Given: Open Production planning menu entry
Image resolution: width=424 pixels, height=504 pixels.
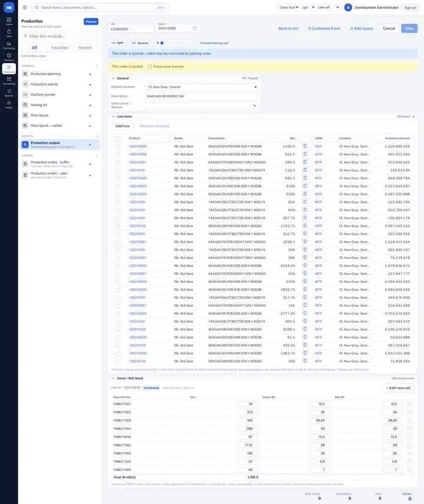Looking at the screenshot, I should (59, 74).
